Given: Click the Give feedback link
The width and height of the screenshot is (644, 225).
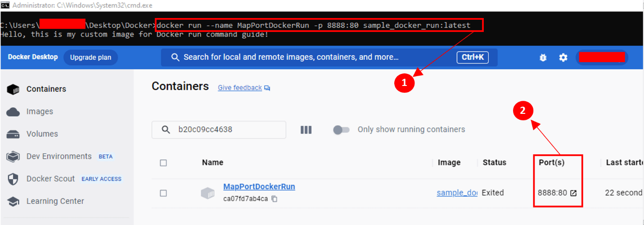Looking at the screenshot, I should point(240,88).
